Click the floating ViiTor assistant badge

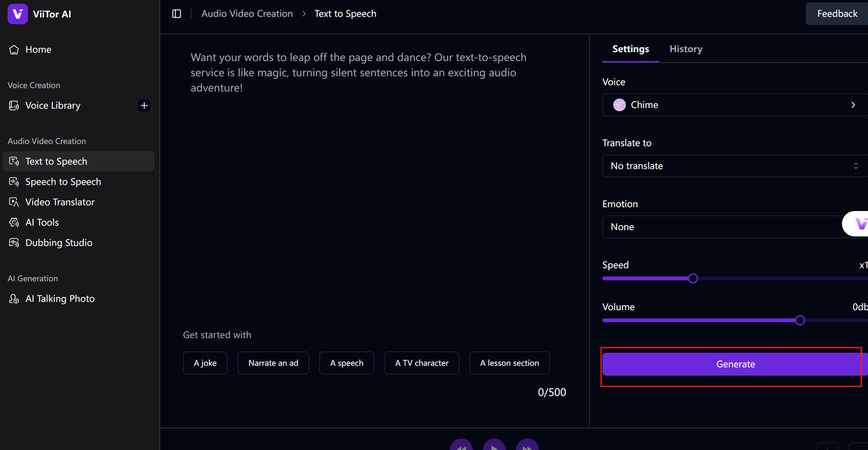(858, 223)
